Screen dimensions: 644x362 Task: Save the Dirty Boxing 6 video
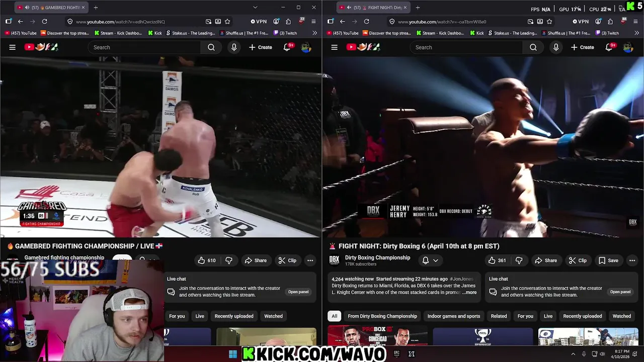click(608, 260)
